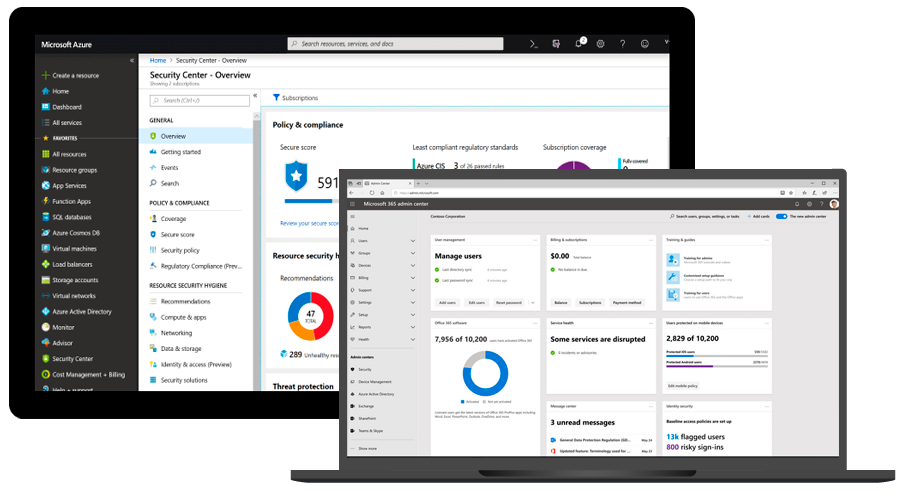This screenshot has height=495, width=902.
Task: Collapse the Azure left sidebar chevron
Action: coord(132,60)
